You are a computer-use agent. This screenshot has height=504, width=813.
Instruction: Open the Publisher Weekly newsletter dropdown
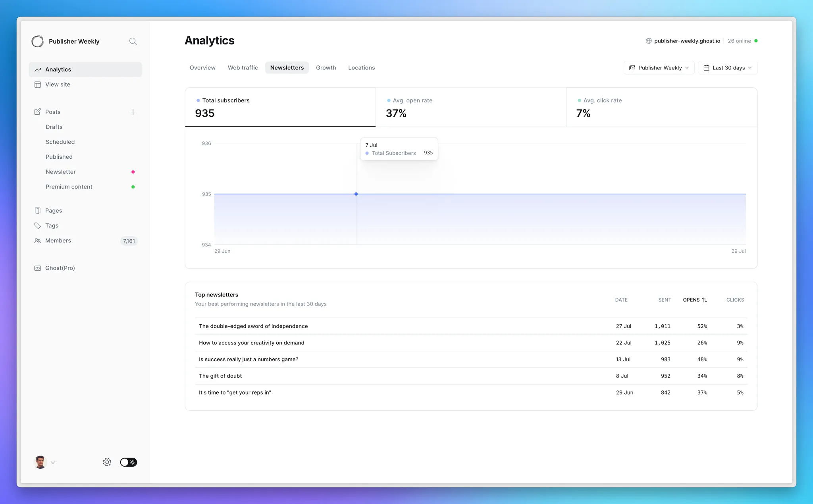(x=659, y=68)
